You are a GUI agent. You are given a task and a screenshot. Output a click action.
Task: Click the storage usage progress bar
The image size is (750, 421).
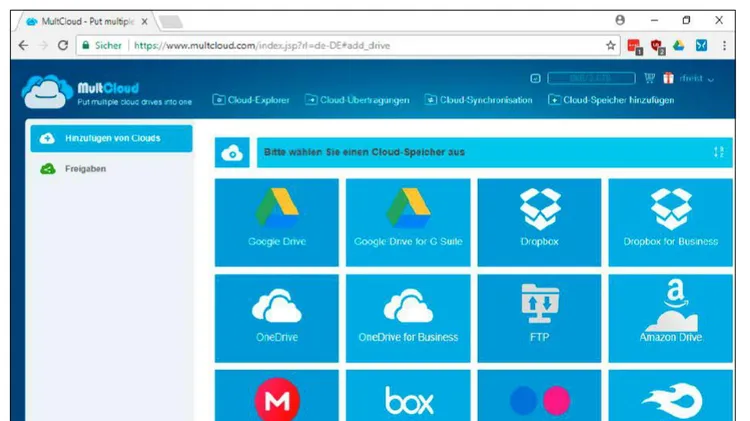[x=591, y=78]
